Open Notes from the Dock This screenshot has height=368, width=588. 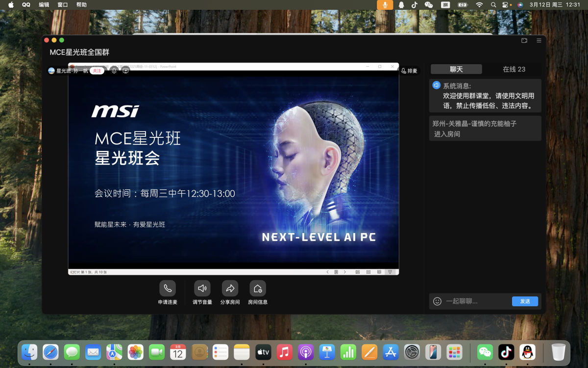tap(242, 352)
